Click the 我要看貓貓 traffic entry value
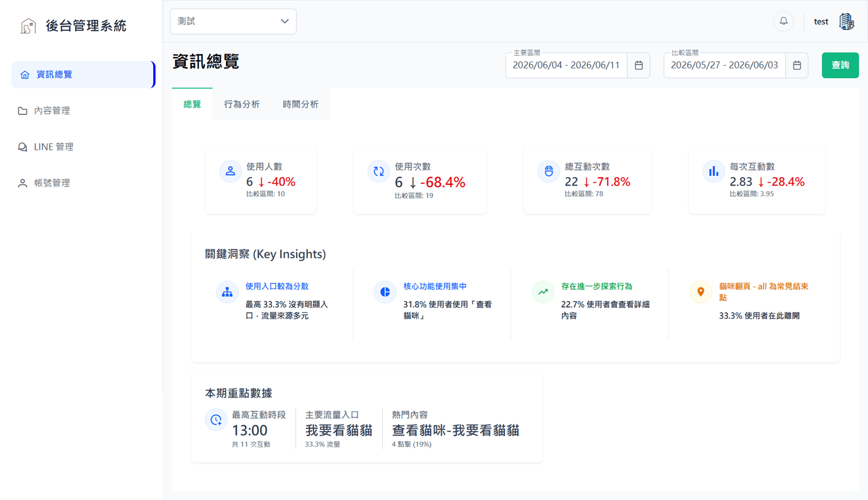This screenshot has width=868, height=500. [x=338, y=430]
